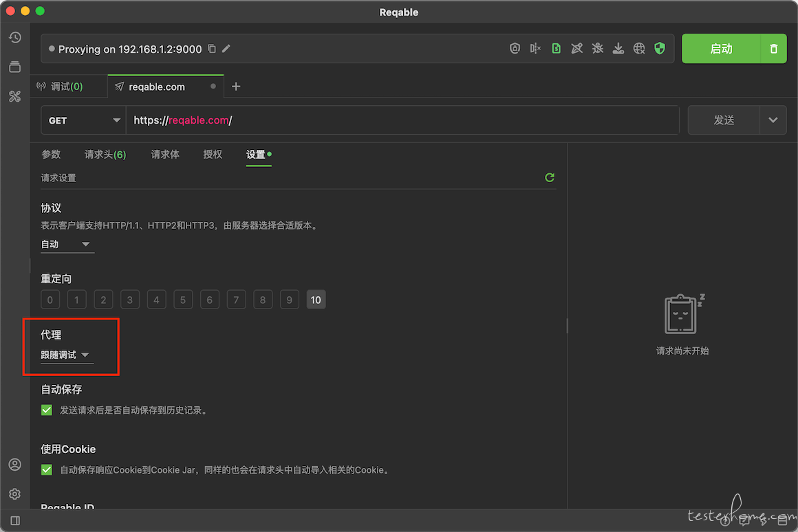Open the 授权 tab

click(x=213, y=155)
